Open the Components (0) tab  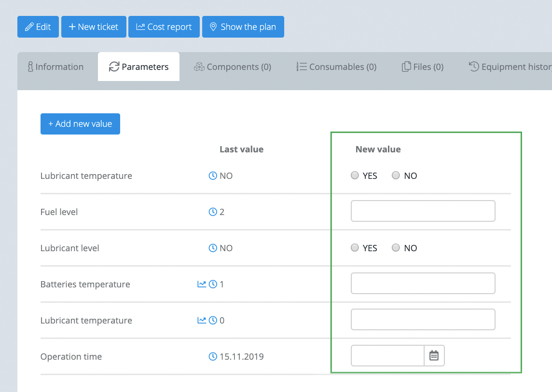[x=233, y=67]
